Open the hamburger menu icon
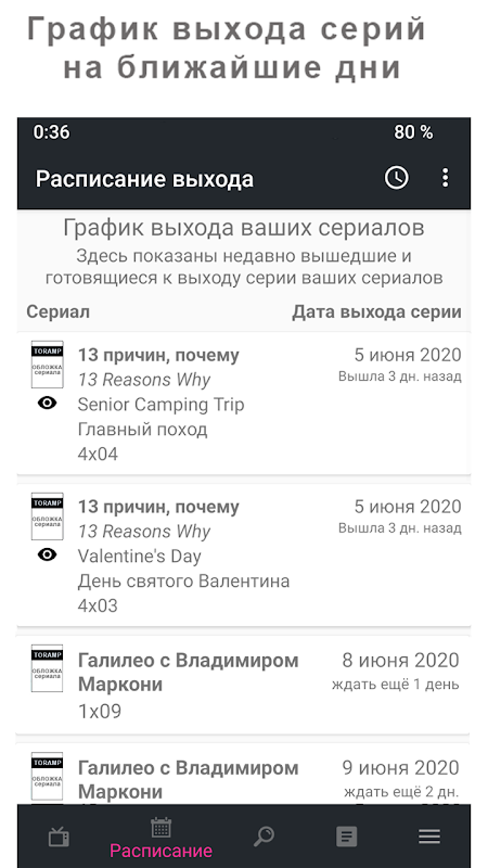The height and width of the screenshot is (868, 488). click(x=429, y=836)
